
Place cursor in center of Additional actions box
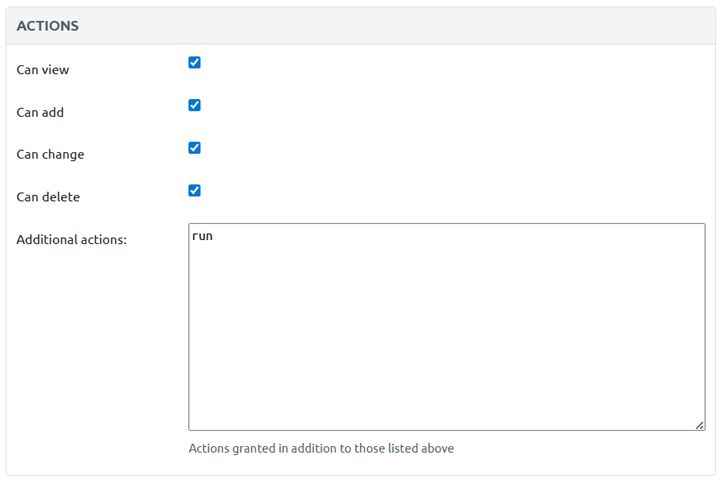click(446, 327)
